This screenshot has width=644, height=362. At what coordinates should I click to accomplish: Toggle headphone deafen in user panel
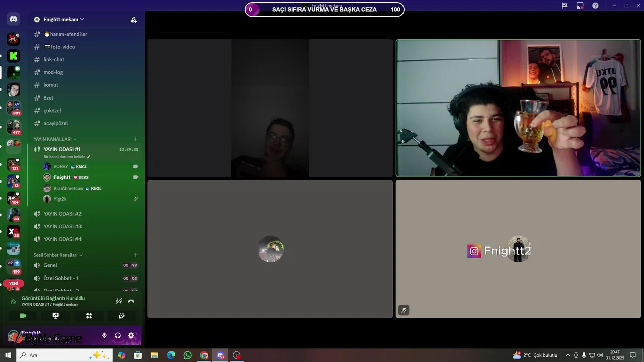pos(118,335)
